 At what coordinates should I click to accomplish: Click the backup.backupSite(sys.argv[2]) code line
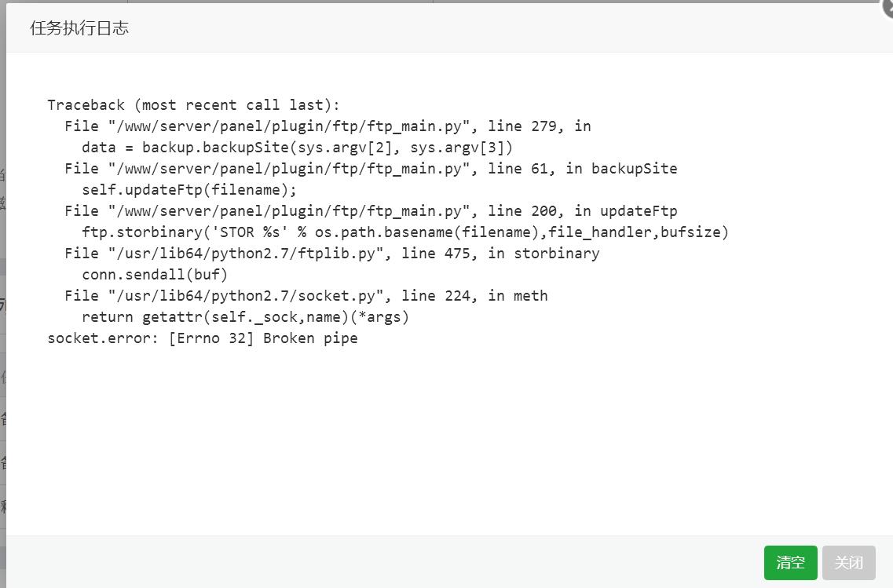click(x=297, y=148)
